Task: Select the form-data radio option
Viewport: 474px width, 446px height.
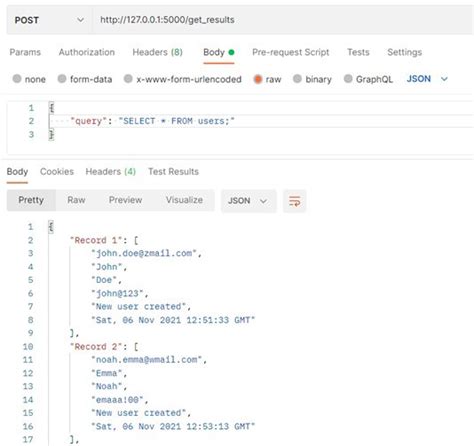Action: [x=62, y=79]
